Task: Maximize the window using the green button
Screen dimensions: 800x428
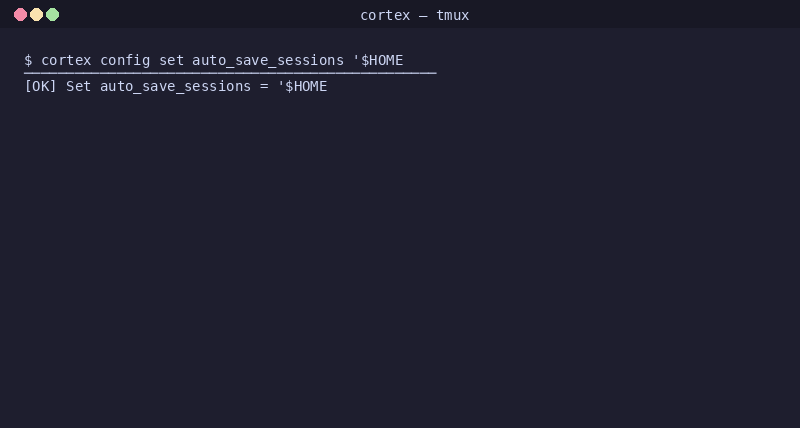Action: 53,15
